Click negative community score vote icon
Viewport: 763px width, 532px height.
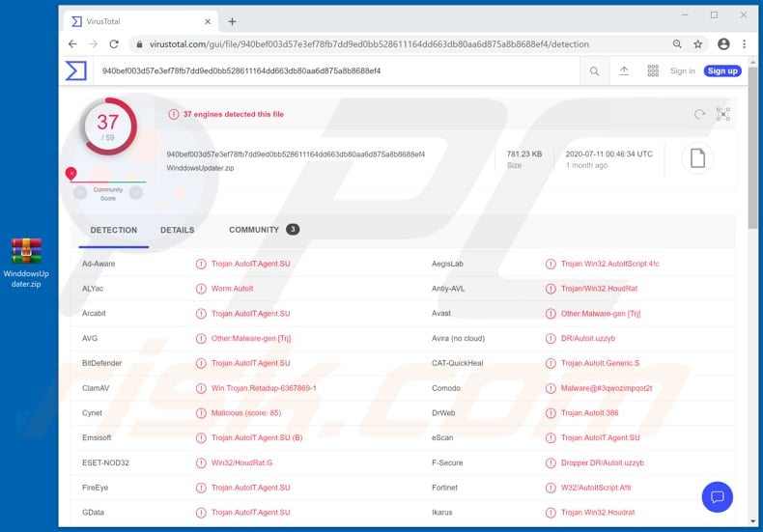[80, 193]
